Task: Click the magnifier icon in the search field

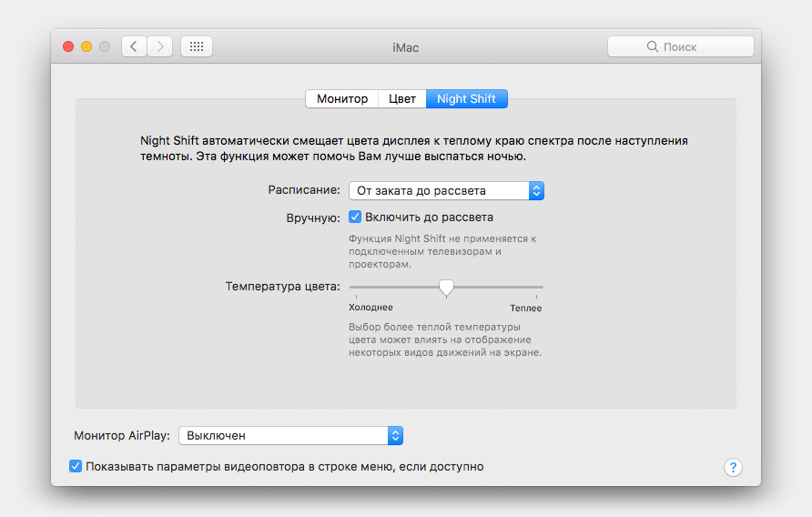Action: (x=653, y=46)
